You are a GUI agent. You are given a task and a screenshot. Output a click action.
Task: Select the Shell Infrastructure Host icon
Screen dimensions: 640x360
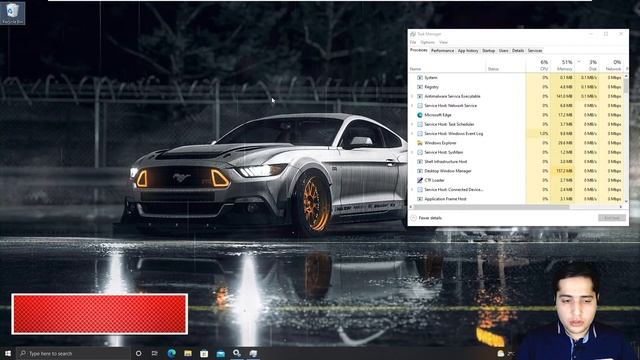[x=420, y=162]
